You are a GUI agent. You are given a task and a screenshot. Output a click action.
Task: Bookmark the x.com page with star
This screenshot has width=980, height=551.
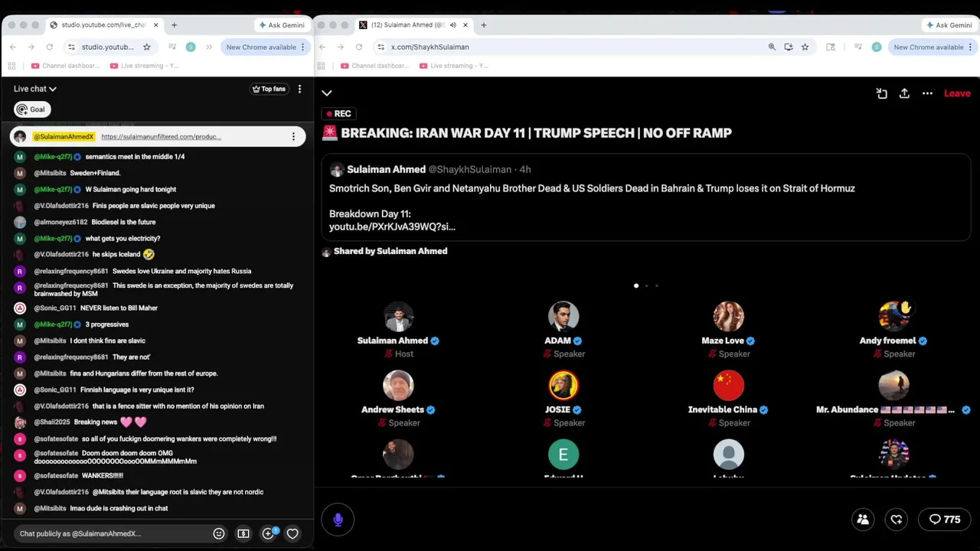[805, 47]
